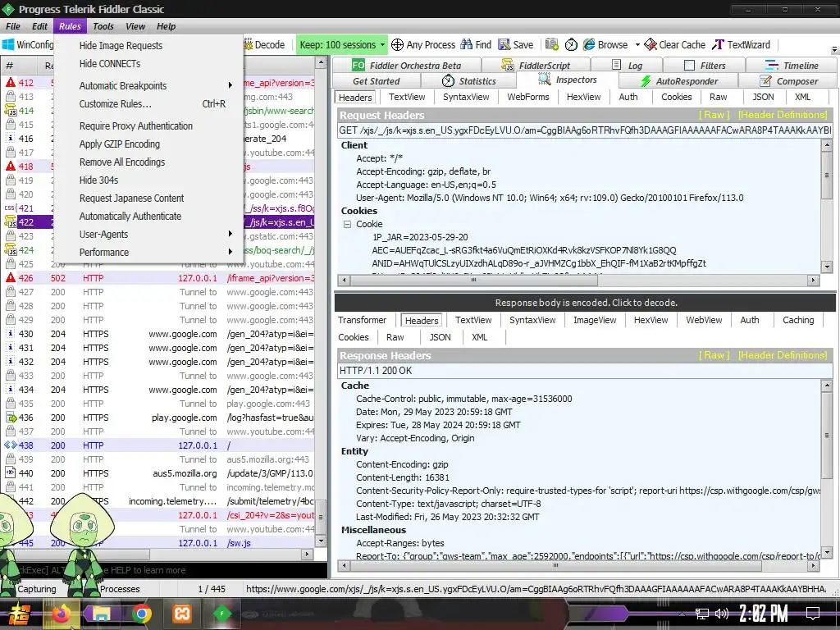
Task: Open the File menu
Action: (13, 26)
